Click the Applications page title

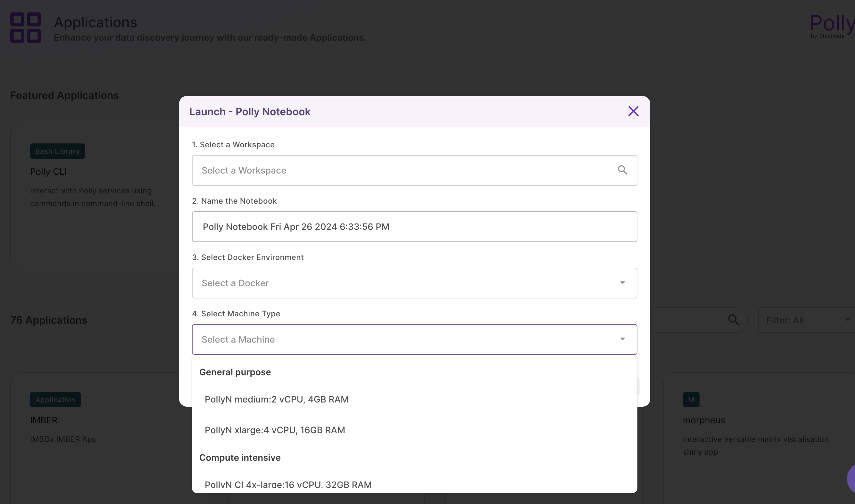coord(95,22)
